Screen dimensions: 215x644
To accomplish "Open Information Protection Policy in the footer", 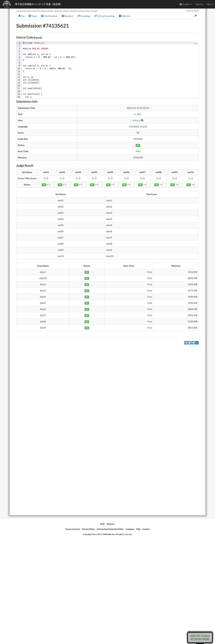I will point(110,529).
